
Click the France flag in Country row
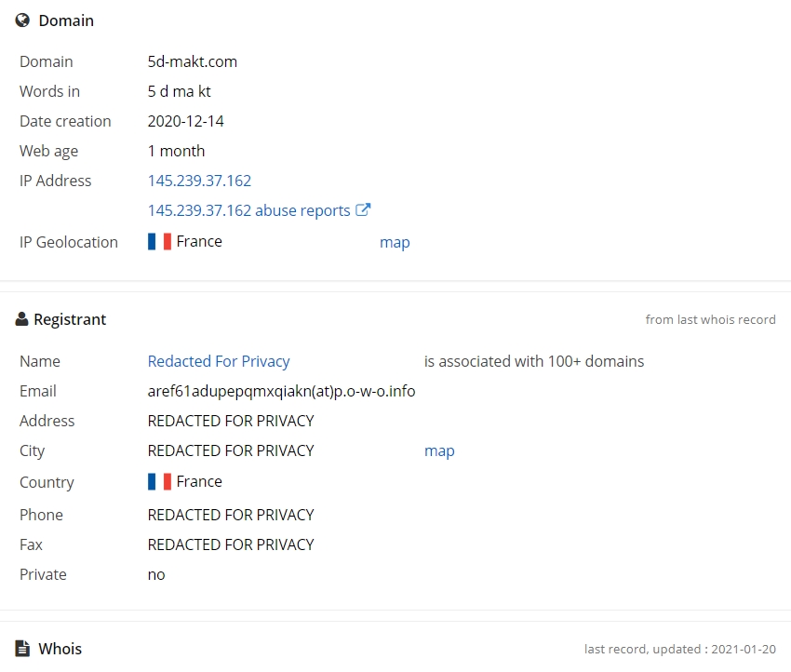click(x=159, y=481)
